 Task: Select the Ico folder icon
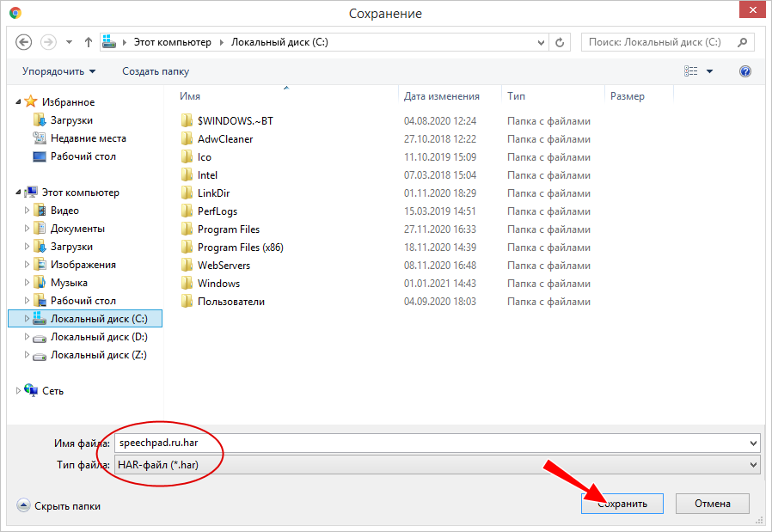point(187,157)
